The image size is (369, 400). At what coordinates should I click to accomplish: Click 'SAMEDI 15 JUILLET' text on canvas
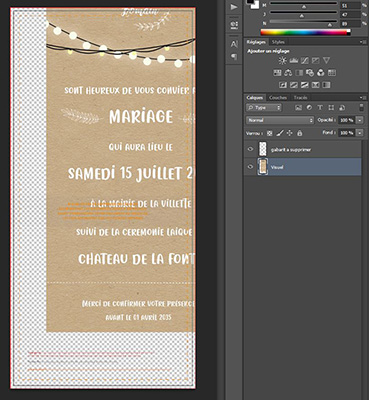pos(125,174)
